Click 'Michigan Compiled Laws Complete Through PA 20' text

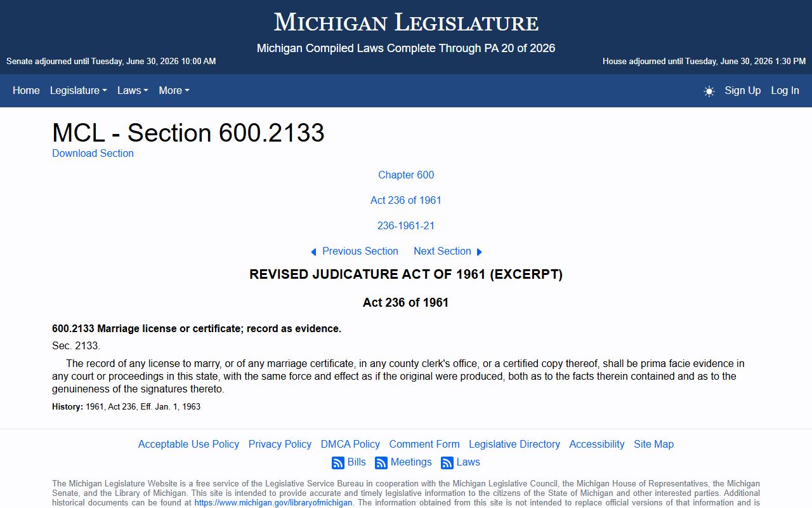pyautogui.click(x=406, y=48)
